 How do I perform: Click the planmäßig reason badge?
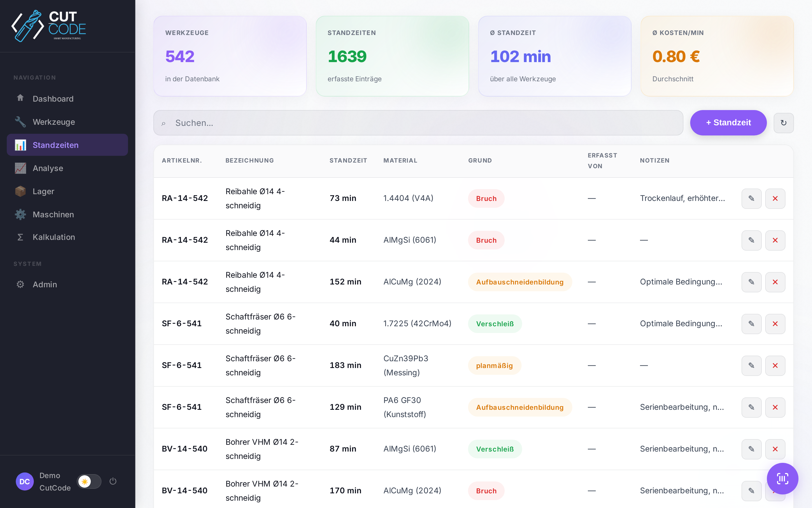494,365
